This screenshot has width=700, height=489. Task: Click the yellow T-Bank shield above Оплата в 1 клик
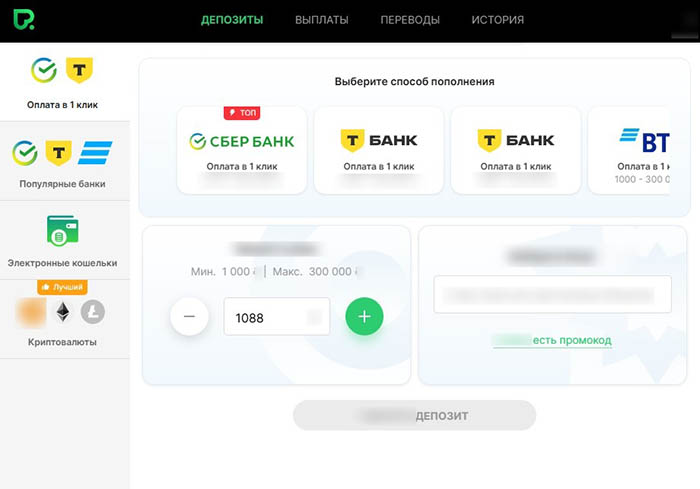pos(79,70)
